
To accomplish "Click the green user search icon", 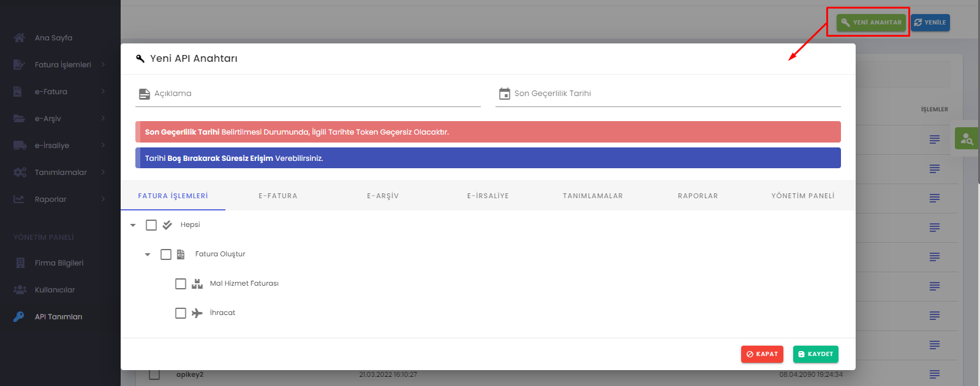I will (967, 139).
